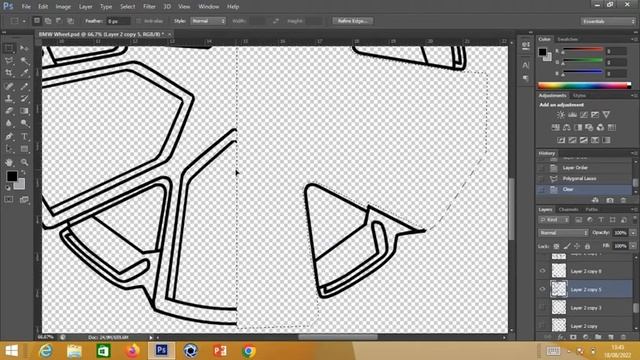Open the layer blend mode dropdown

(x=563, y=233)
